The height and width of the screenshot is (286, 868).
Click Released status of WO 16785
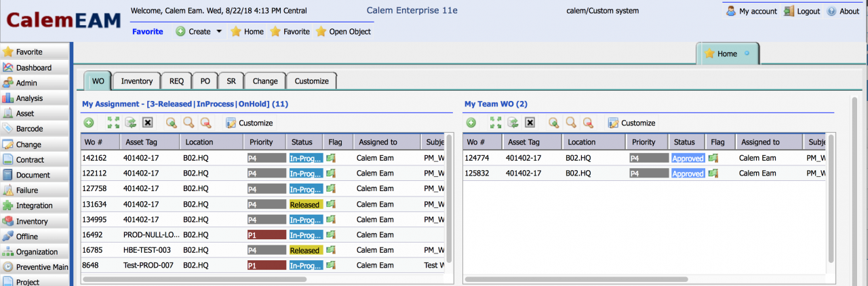[305, 250]
